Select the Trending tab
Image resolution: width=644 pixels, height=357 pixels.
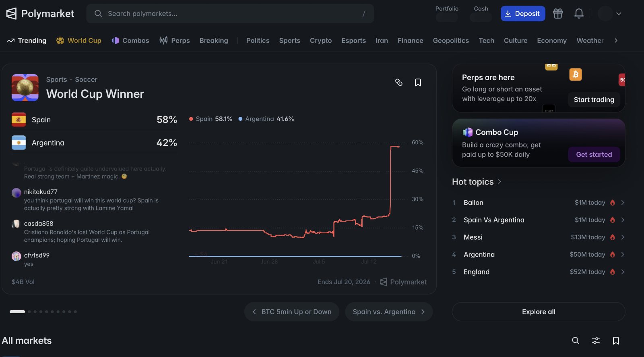[x=27, y=41]
